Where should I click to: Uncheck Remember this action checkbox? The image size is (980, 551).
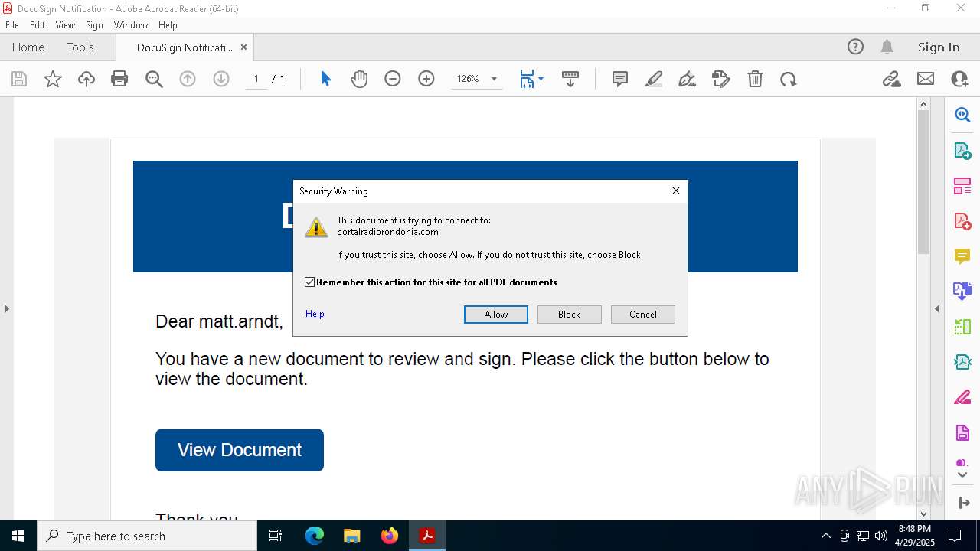coord(310,282)
